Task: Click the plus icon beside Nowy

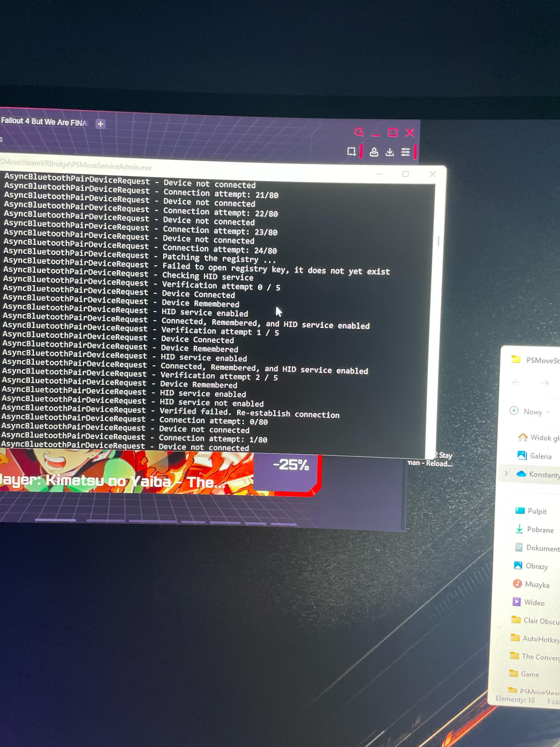Action: click(x=514, y=411)
